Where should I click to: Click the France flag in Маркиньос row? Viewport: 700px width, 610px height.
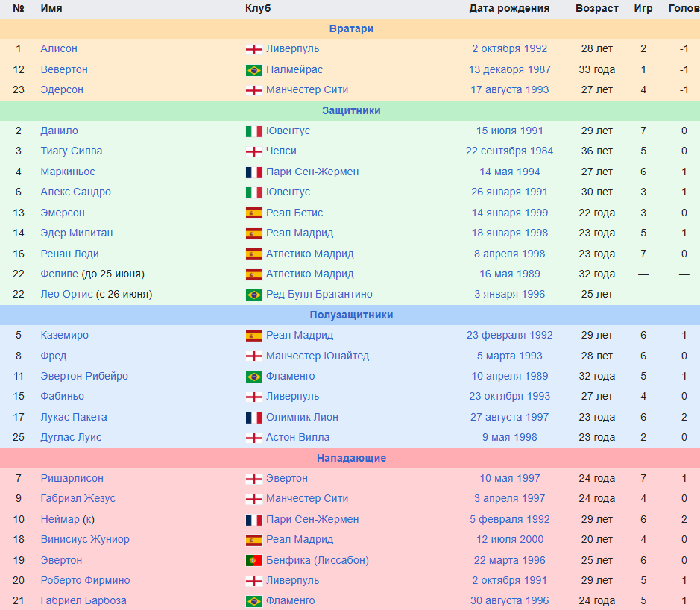click(x=254, y=172)
